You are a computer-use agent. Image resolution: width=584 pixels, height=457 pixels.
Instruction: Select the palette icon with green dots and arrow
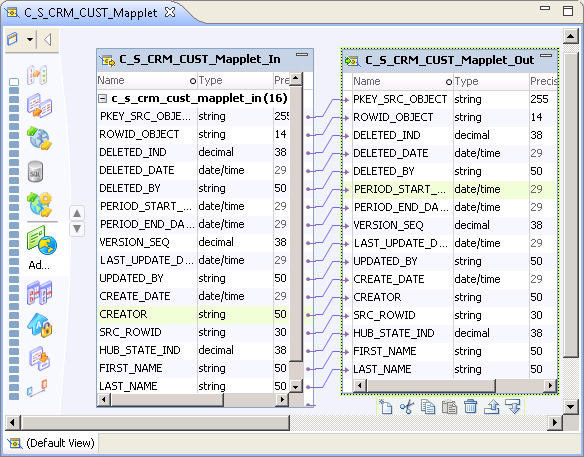[x=37, y=74]
